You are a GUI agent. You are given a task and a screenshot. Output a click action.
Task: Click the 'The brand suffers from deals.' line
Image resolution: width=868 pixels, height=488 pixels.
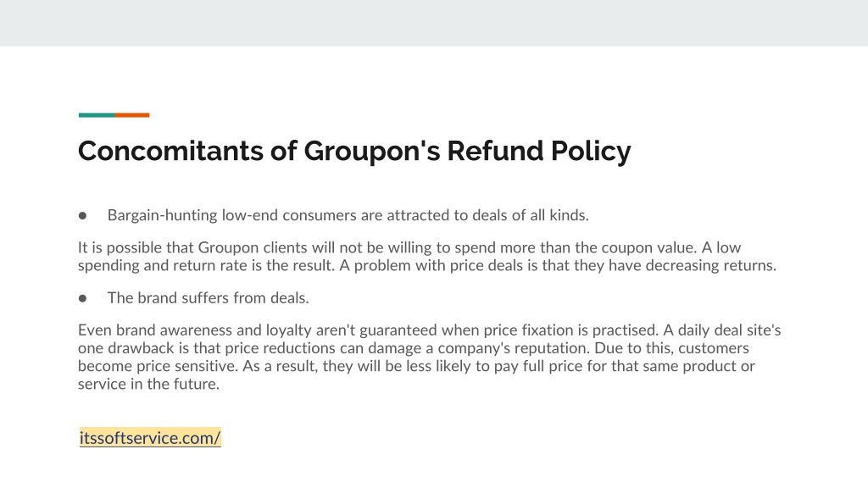coord(209,298)
